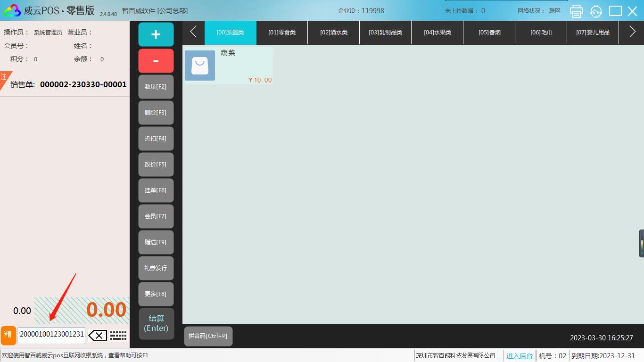Open the 进入后台 backend link
Viewport: 644px width, 362px height.
(x=519, y=356)
